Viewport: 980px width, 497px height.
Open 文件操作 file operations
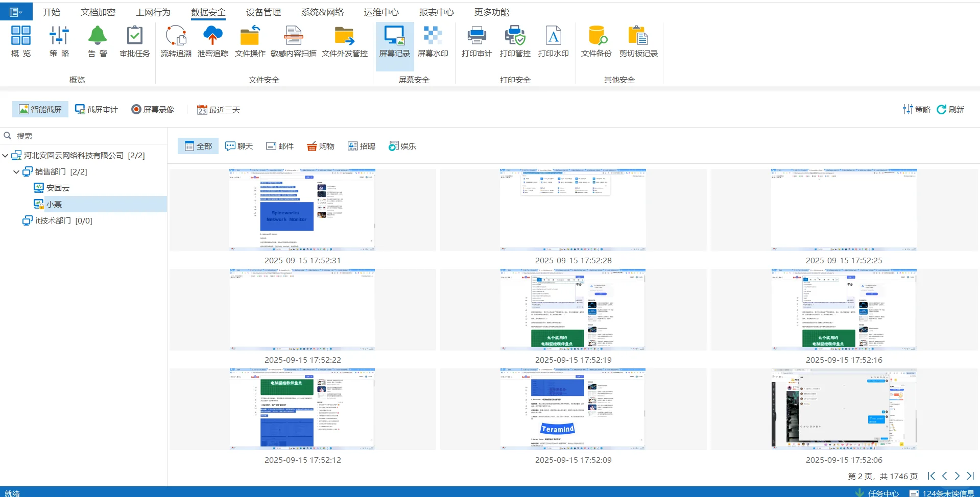click(250, 41)
